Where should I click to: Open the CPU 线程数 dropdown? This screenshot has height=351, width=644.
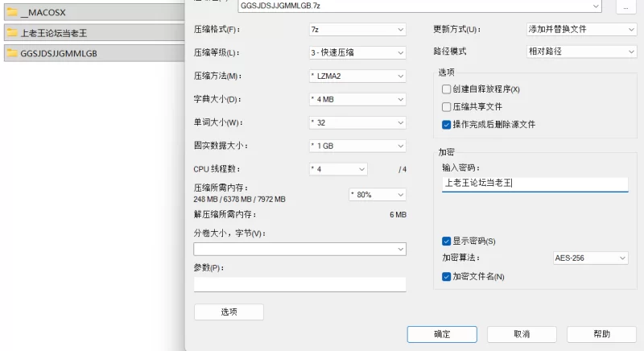pyautogui.click(x=337, y=169)
